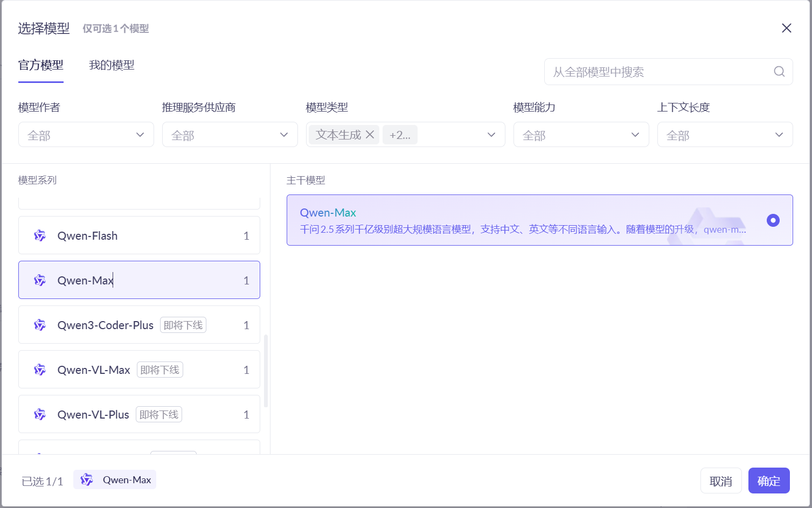This screenshot has width=812, height=508.
Task: Remove the 文本生成 filter tag
Action: pyautogui.click(x=370, y=135)
